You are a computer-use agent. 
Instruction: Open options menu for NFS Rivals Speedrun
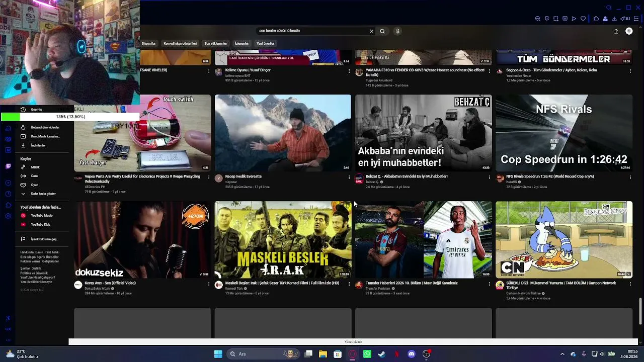pos(630,177)
